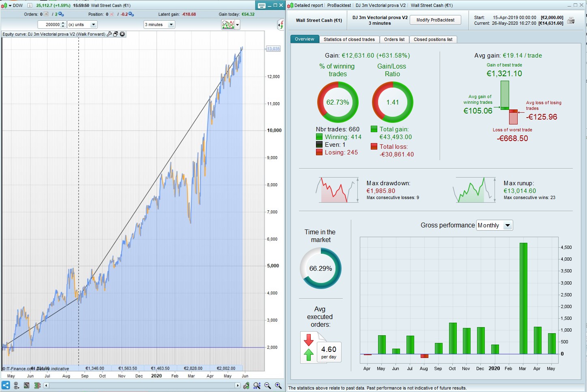This screenshot has width=587, height=392.
Task: Click the Max runup €13,014.60 value
Action: 520,191
